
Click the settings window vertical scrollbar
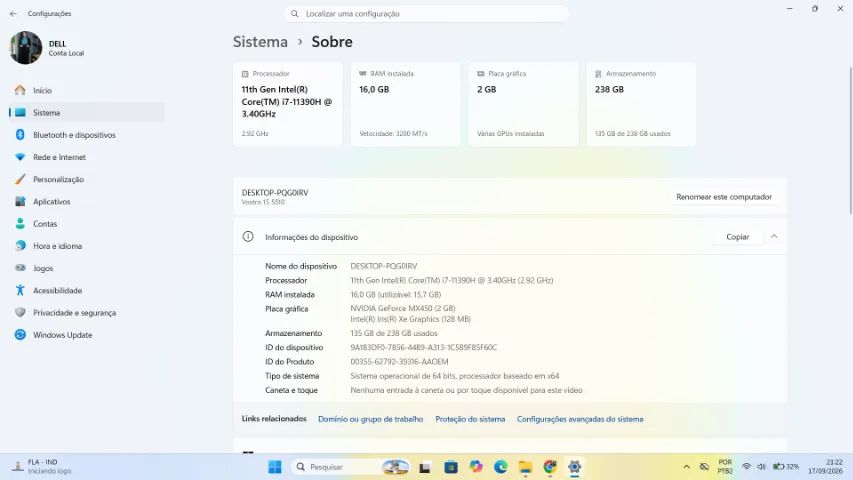coord(850,140)
